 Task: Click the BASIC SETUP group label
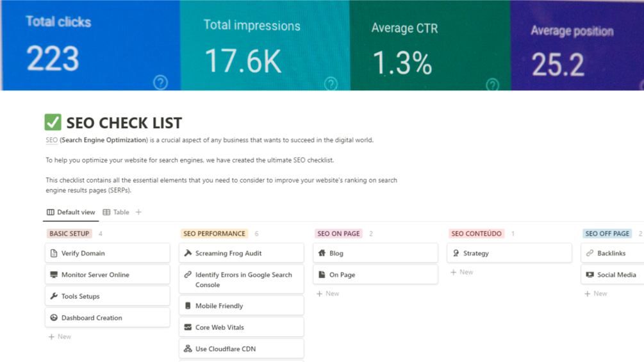pos(69,233)
